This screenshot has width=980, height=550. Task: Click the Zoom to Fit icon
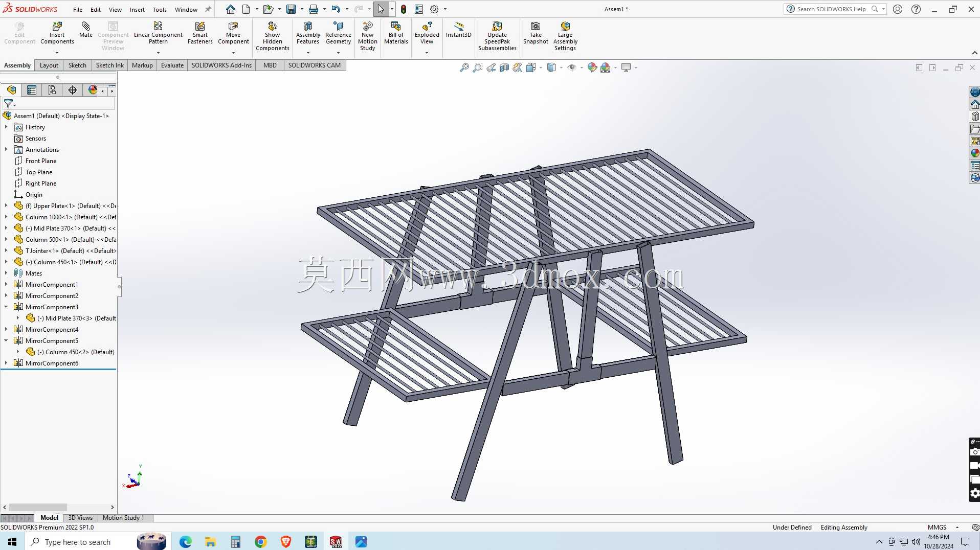point(464,67)
